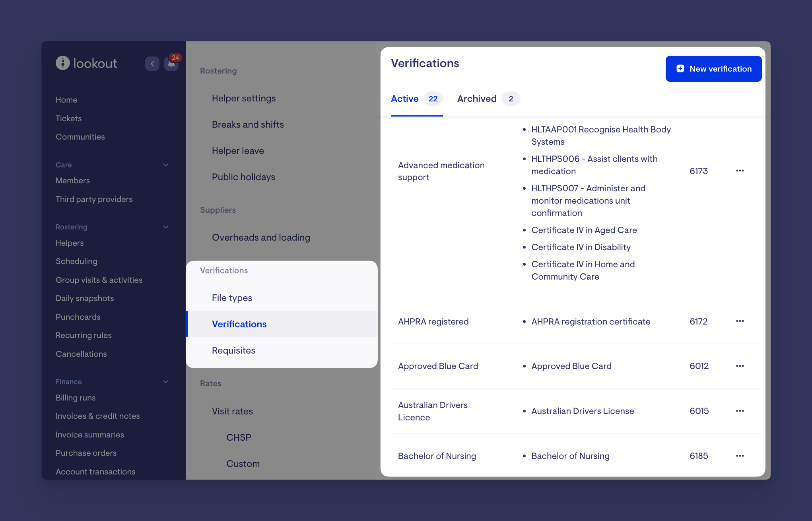Collapse the Rostering section chevron in sidebar
812x521 pixels.
[x=166, y=227]
